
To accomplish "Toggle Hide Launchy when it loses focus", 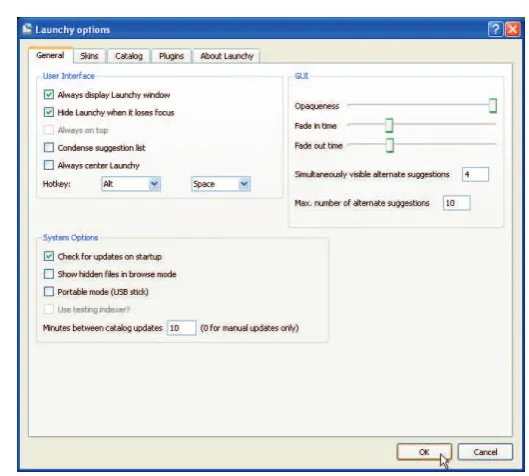I will pos(49,112).
